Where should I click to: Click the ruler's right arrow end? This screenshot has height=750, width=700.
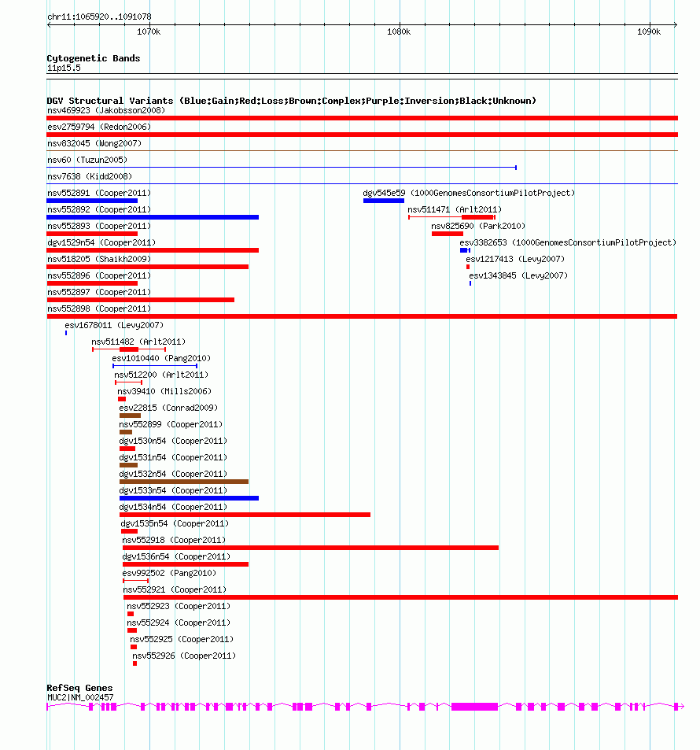point(675,24)
